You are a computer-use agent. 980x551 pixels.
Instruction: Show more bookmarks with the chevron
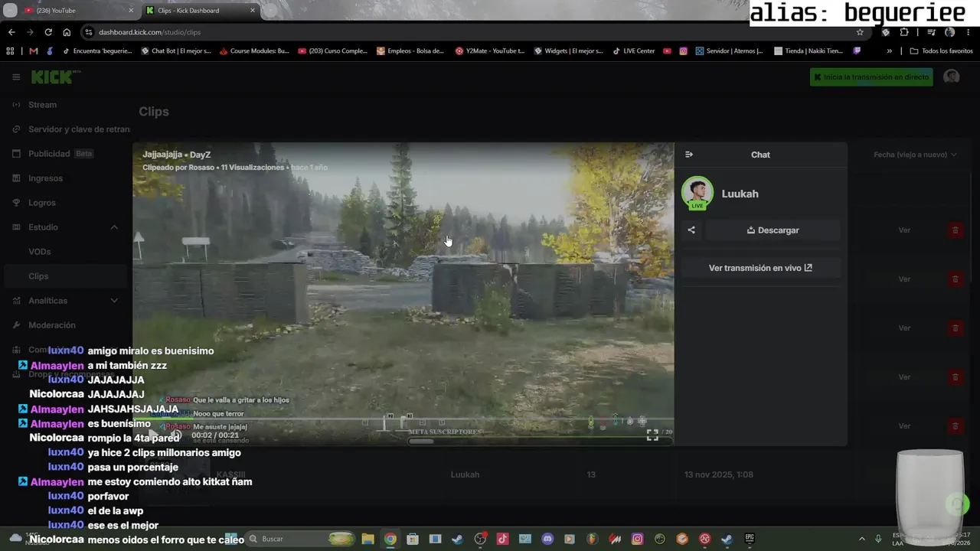point(889,51)
